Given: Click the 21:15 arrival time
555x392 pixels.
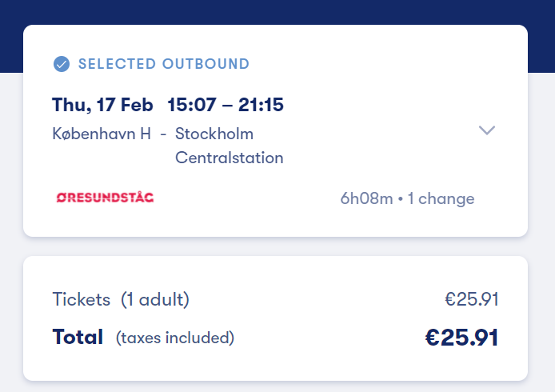Looking at the screenshot, I should (261, 105).
